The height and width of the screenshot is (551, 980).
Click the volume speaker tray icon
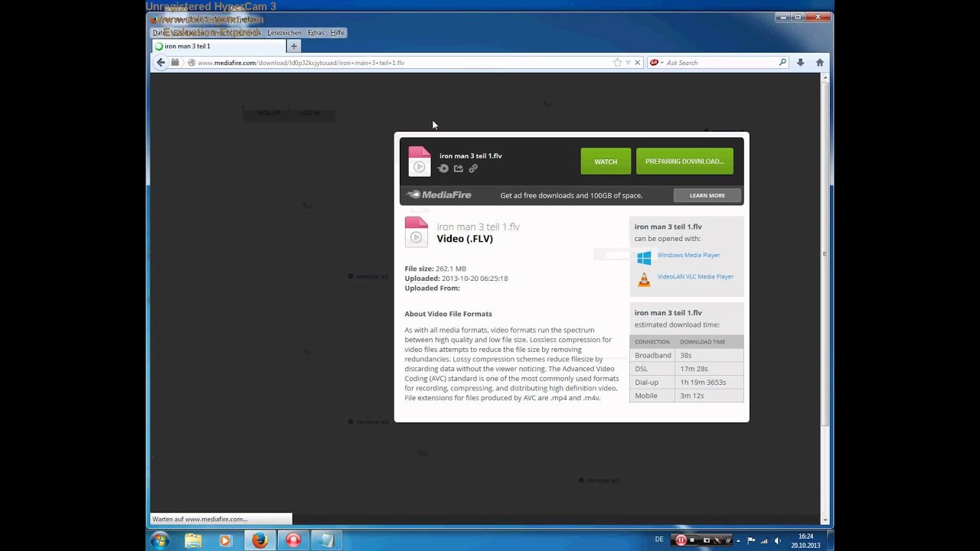778,540
